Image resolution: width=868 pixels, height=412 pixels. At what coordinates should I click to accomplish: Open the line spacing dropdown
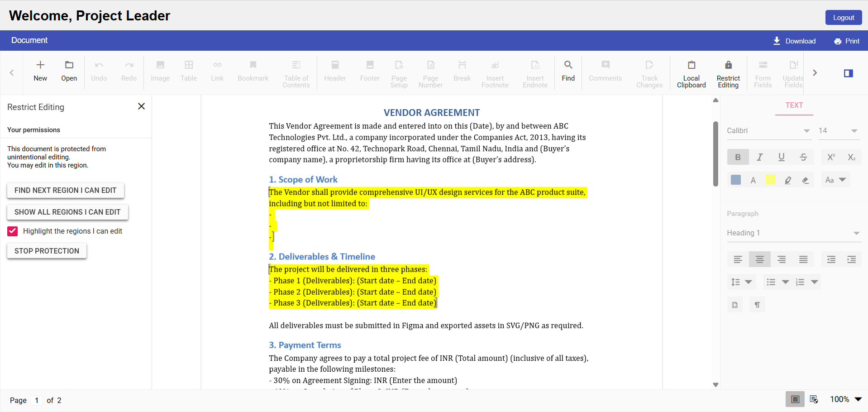741,282
